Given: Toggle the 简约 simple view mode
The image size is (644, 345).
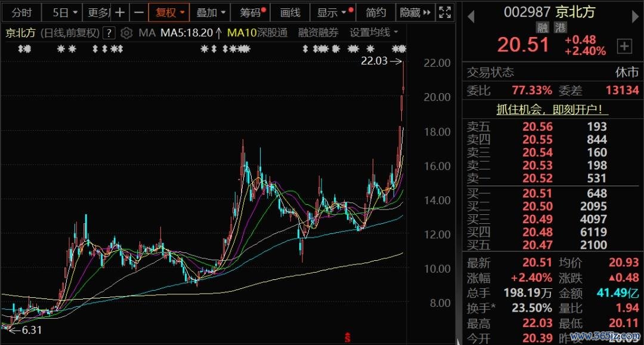Looking at the screenshot, I should [376, 13].
